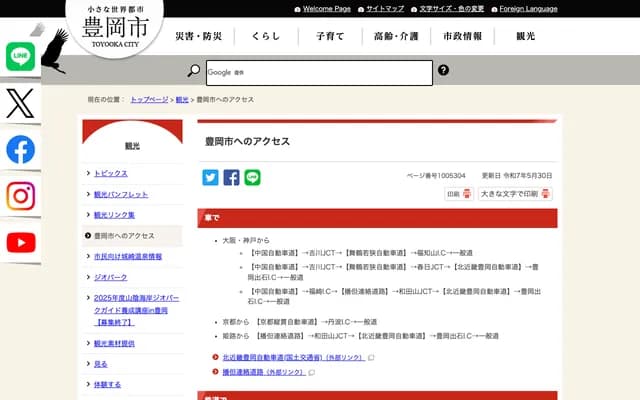Viewport: 640px width, 400px height.
Task: Click the Google search input field
Action: (319, 72)
